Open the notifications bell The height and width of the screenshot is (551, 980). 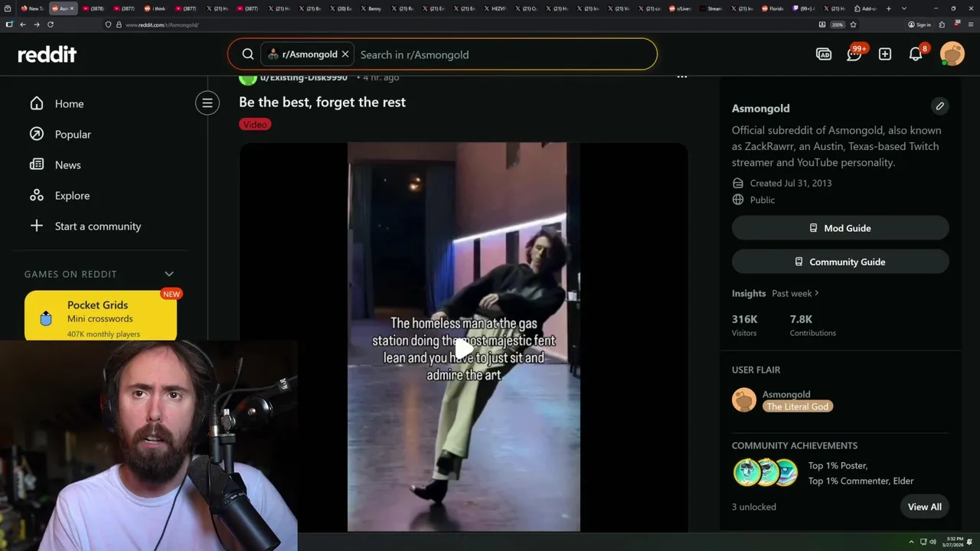point(916,54)
